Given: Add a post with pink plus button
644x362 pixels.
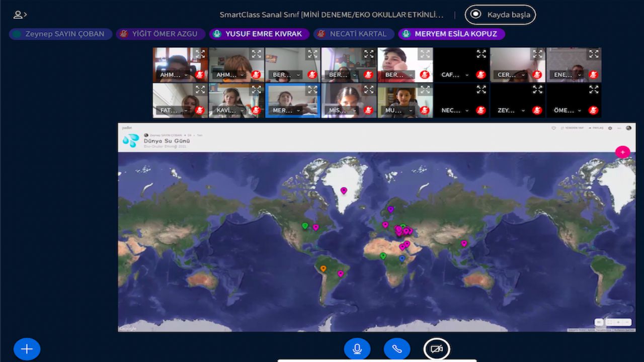Looking at the screenshot, I should pyautogui.click(x=622, y=152).
